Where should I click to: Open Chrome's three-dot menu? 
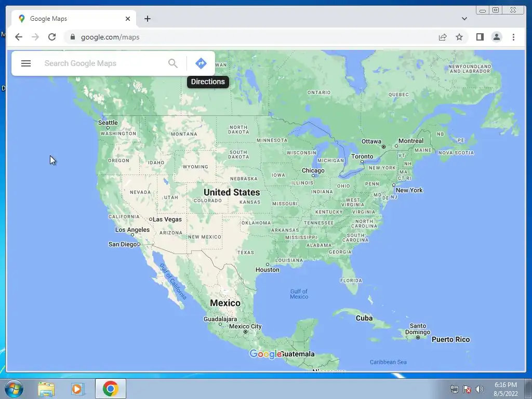(x=513, y=37)
